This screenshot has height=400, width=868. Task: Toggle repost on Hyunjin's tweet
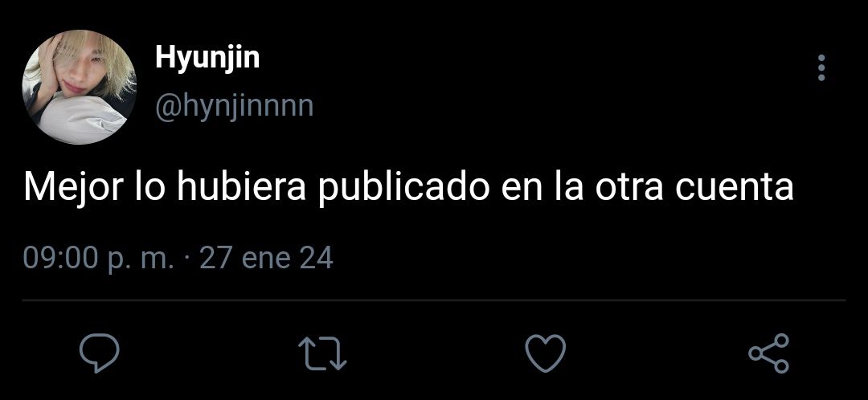point(323,353)
